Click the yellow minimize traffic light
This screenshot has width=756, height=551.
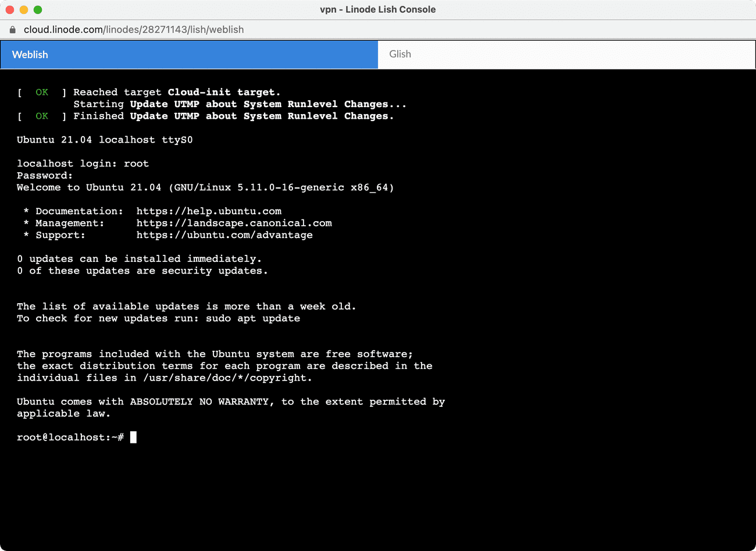[23, 9]
